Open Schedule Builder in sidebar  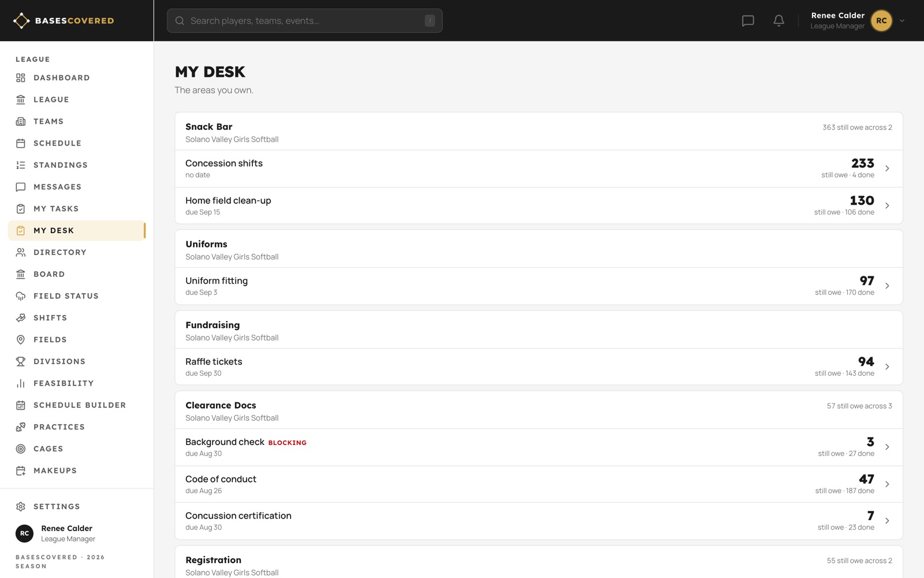77,405
